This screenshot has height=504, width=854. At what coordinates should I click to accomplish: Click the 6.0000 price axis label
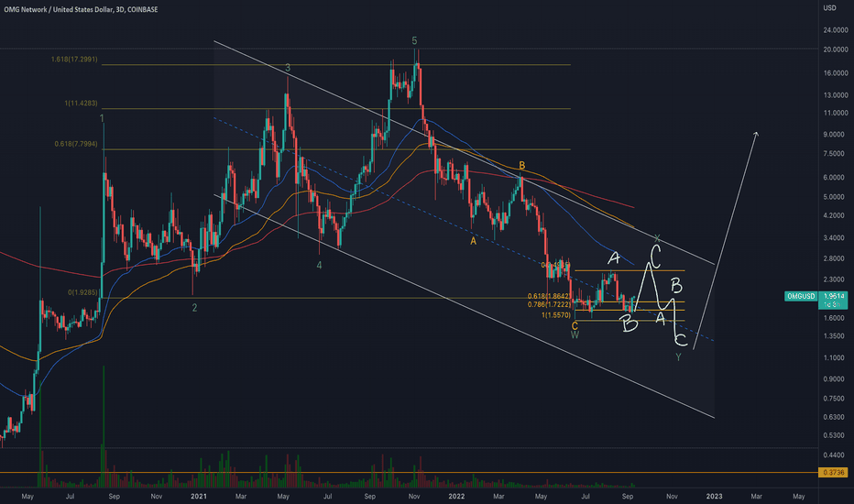[836, 177]
